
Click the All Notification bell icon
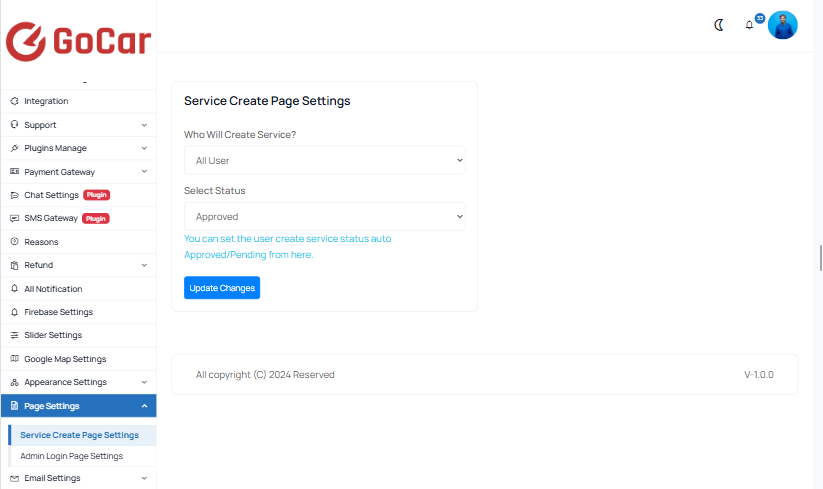pyautogui.click(x=14, y=289)
